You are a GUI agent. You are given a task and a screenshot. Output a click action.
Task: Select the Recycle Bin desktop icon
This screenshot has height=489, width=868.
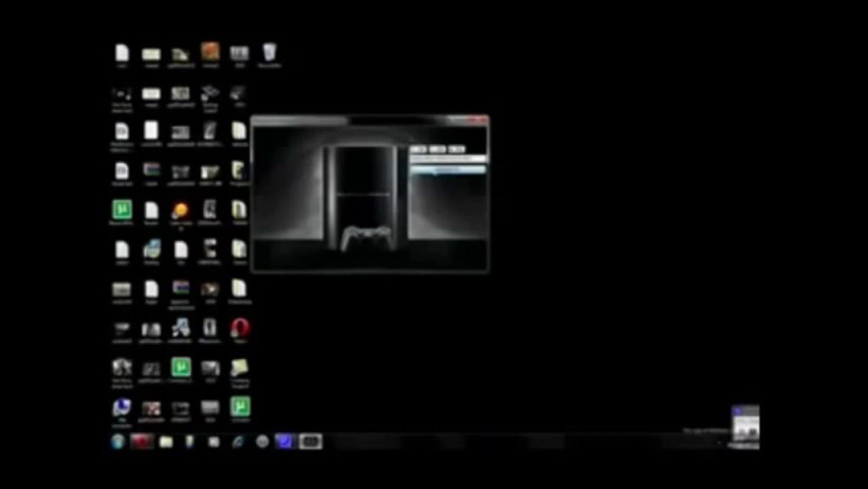pyautogui.click(x=269, y=53)
